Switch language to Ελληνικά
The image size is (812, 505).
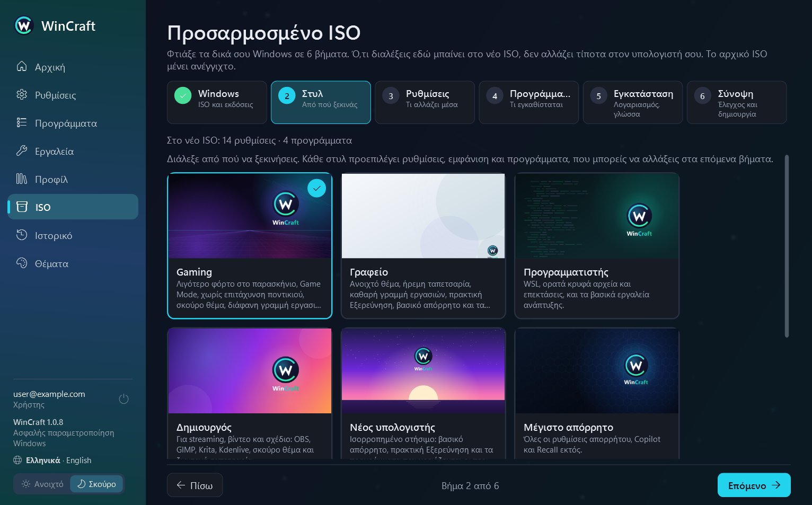(43, 460)
